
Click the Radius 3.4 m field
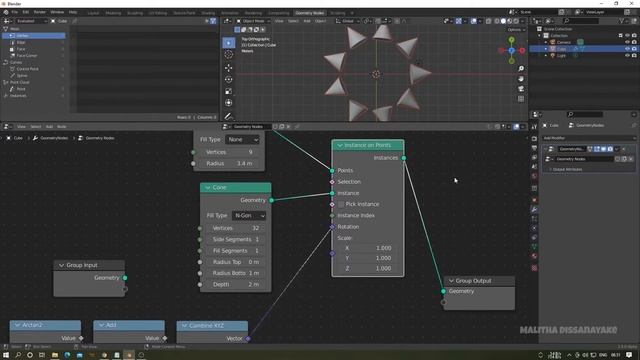(229, 163)
